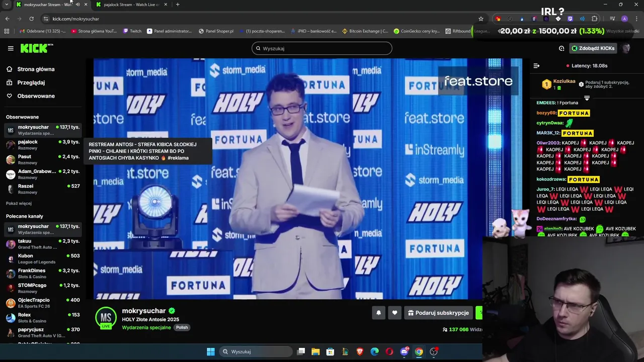Click chat user Koziulkaa in leaderboard
Image resolution: width=644 pixels, height=362 pixels.
coord(564,81)
